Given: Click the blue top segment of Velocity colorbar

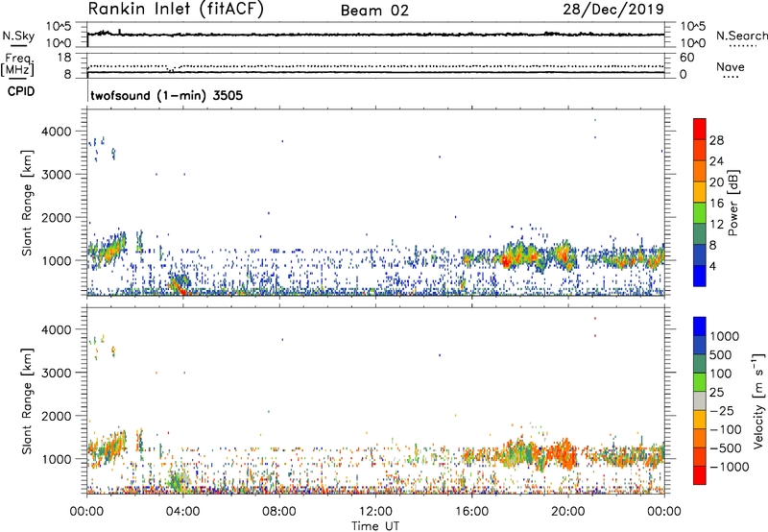Looking at the screenshot, I should [700, 326].
